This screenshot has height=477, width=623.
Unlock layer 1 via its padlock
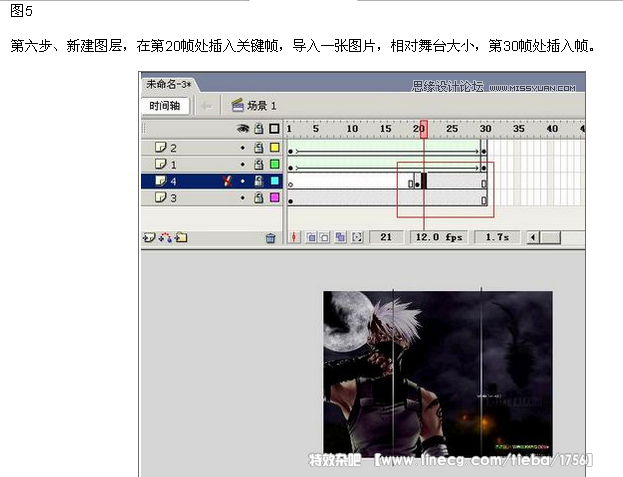[x=259, y=164]
